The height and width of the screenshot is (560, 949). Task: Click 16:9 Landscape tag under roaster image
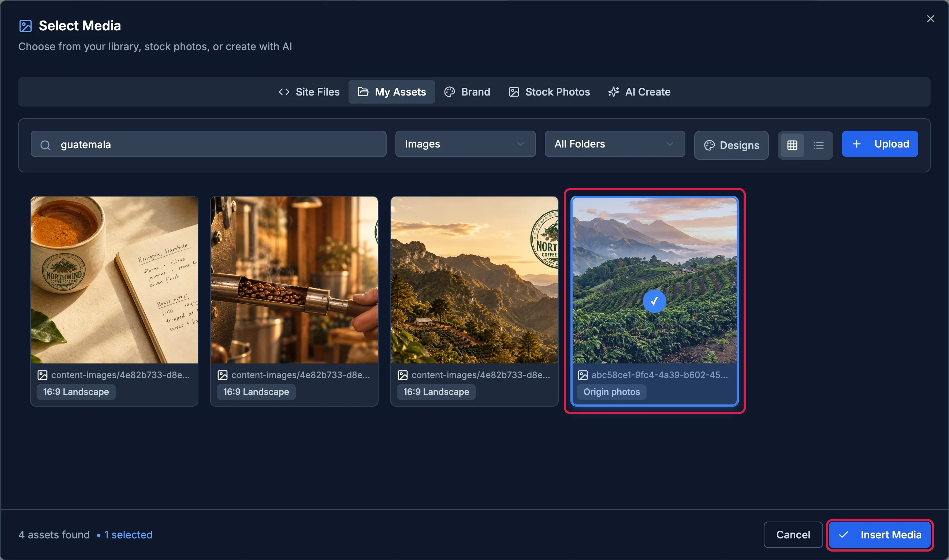pyautogui.click(x=256, y=392)
